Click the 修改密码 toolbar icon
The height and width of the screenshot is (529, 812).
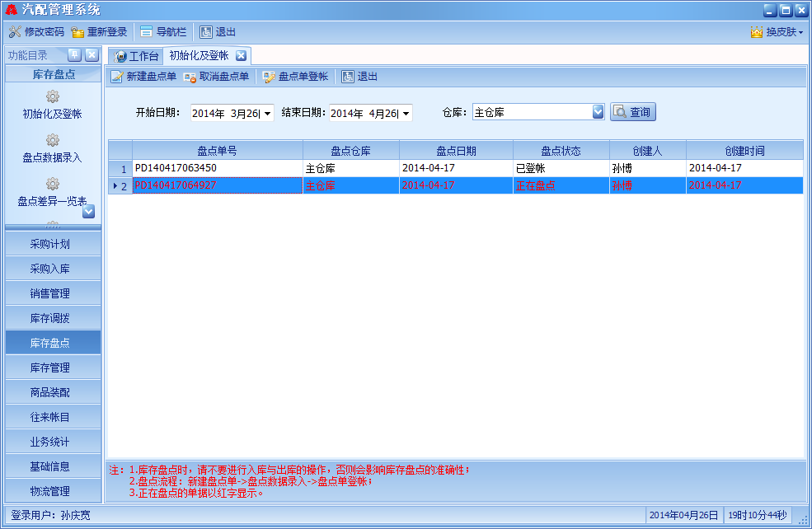click(x=15, y=32)
